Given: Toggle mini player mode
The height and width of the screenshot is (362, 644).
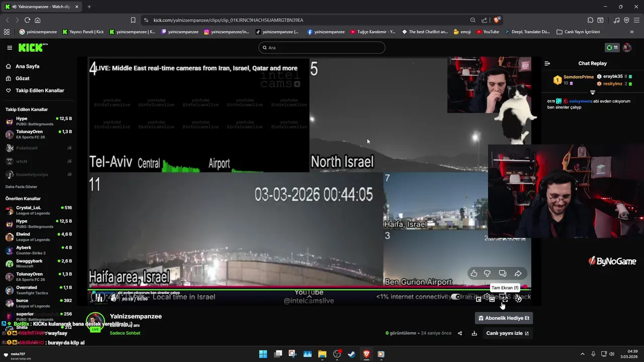Looking at the screenshot, I should coord(478,299).
